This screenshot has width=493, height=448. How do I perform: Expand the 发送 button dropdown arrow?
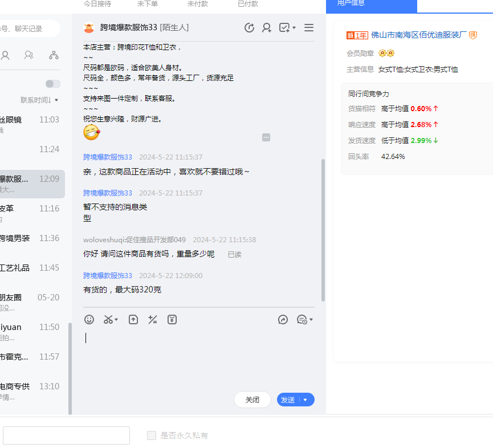[305, 400]
